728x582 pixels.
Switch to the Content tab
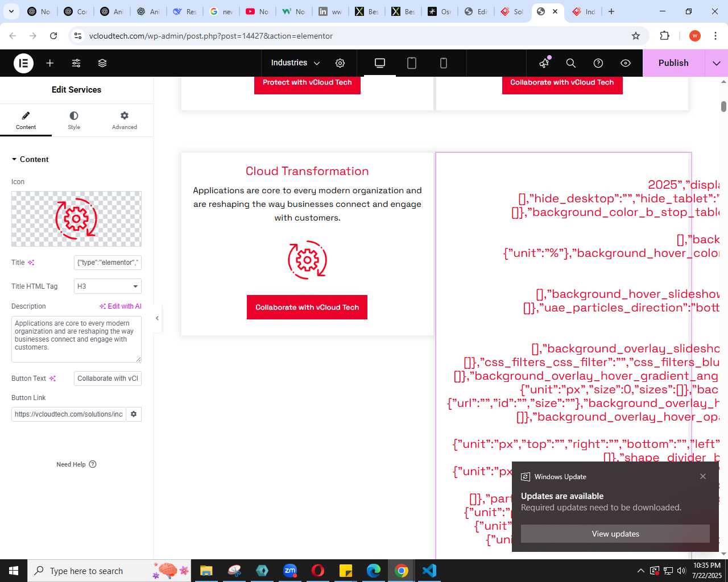[26, 120]
